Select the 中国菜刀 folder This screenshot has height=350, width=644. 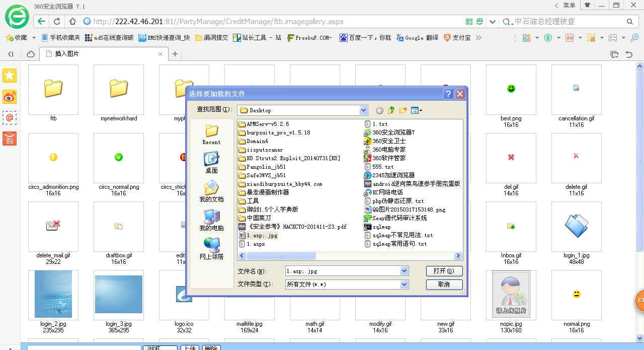point(255,218)
